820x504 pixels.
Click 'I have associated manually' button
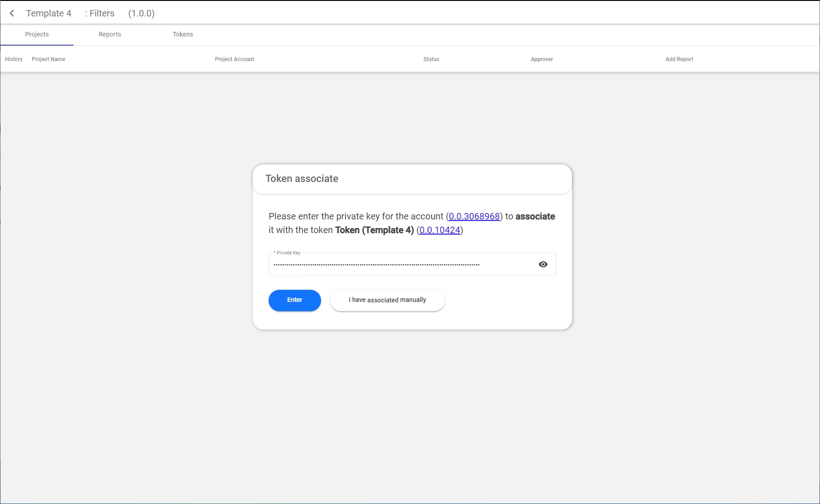(387, 300)
